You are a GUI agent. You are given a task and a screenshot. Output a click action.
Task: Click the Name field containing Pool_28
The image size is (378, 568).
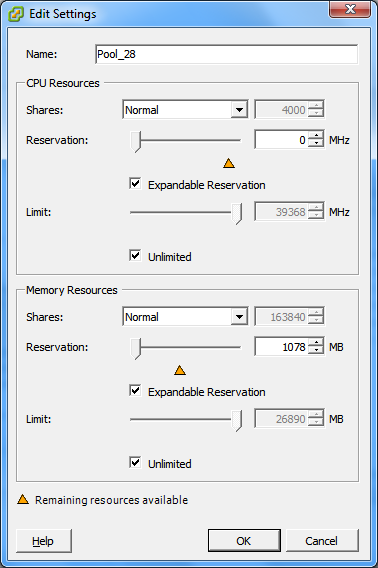pos(226,54)
